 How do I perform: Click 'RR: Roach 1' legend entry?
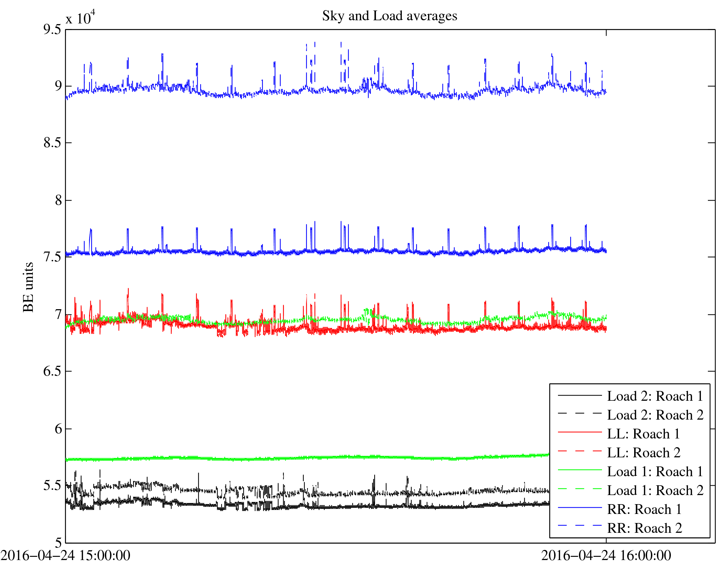(x=644, y=509)
